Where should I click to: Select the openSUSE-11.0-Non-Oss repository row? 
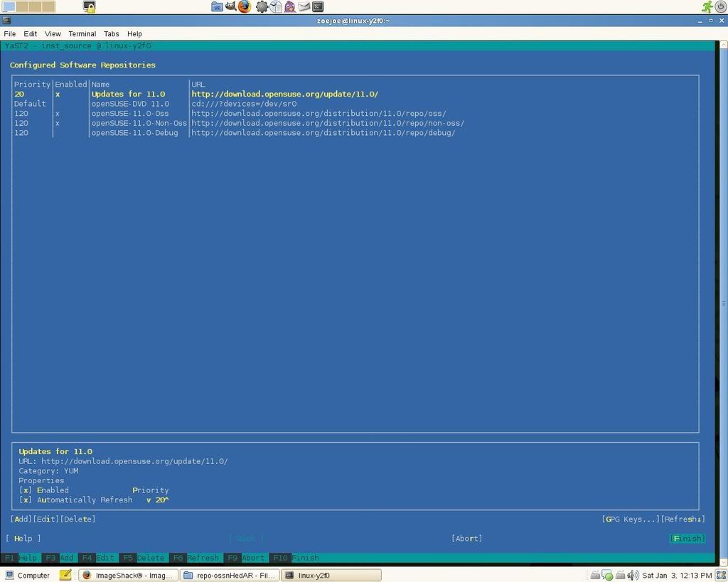[355, 123]
